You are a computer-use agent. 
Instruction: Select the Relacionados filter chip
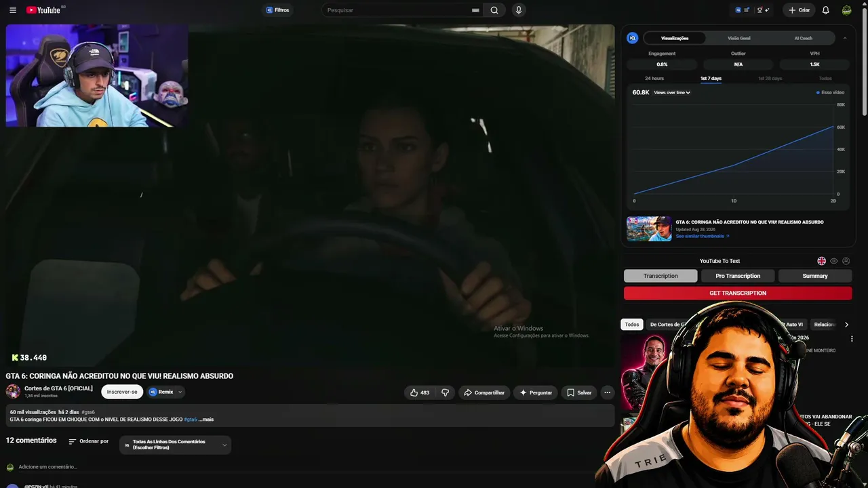click(824, 325)
